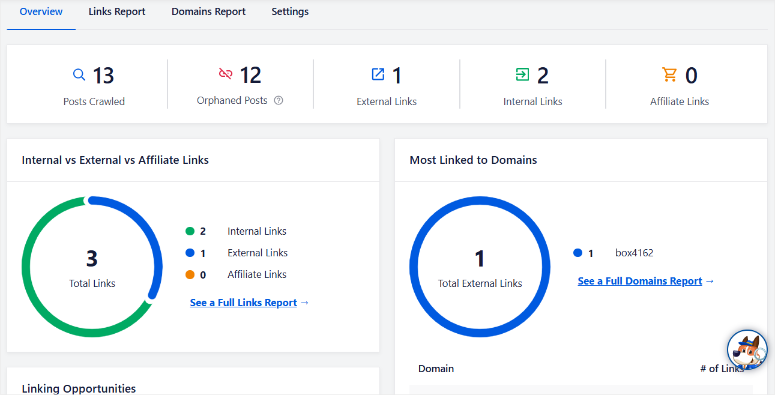Click the Internal Links green arrow icon

[522, 75]
